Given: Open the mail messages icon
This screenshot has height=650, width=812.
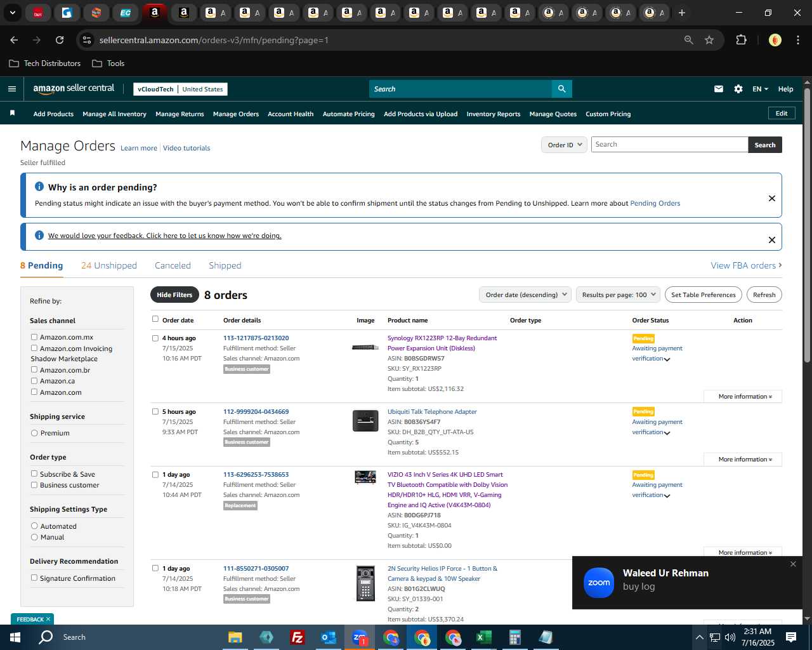Looking at the screenshot, I should click(x=719, y=89).
